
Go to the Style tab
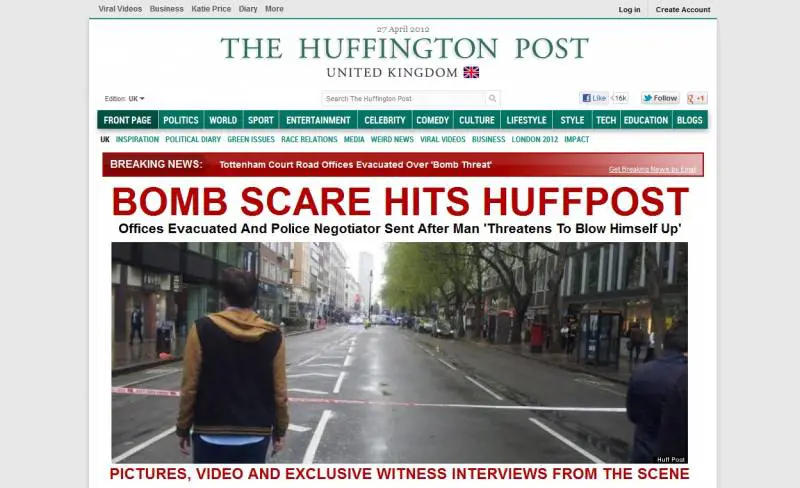point(572,120)
